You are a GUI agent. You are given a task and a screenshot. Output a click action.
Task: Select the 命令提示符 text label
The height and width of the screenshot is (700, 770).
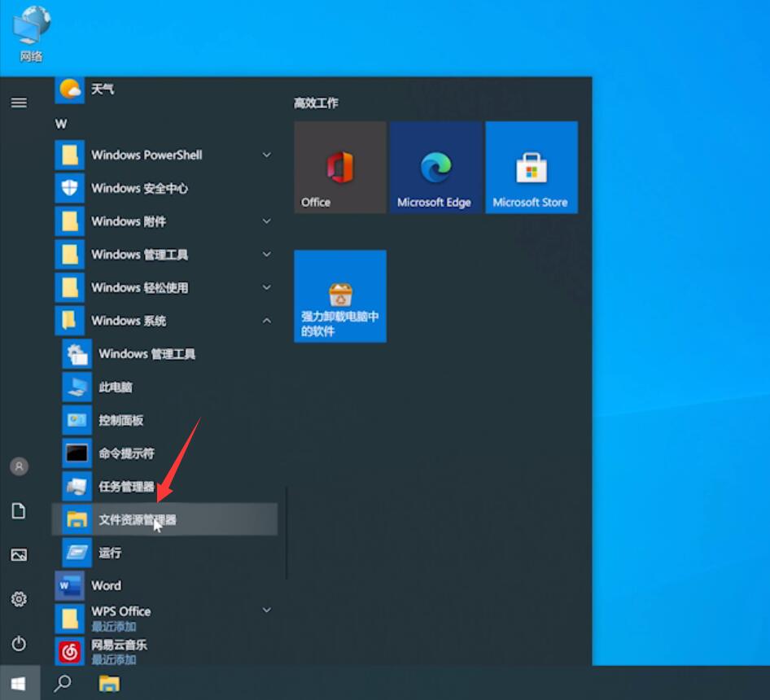127,453
